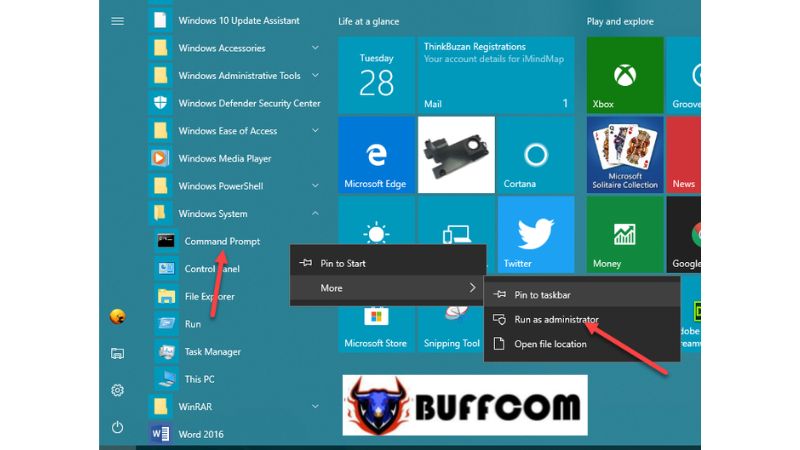The image size is (800, 450).
Task: Click the Command Prompt icon
Action: pyautogui.click(x=166, y=241)
